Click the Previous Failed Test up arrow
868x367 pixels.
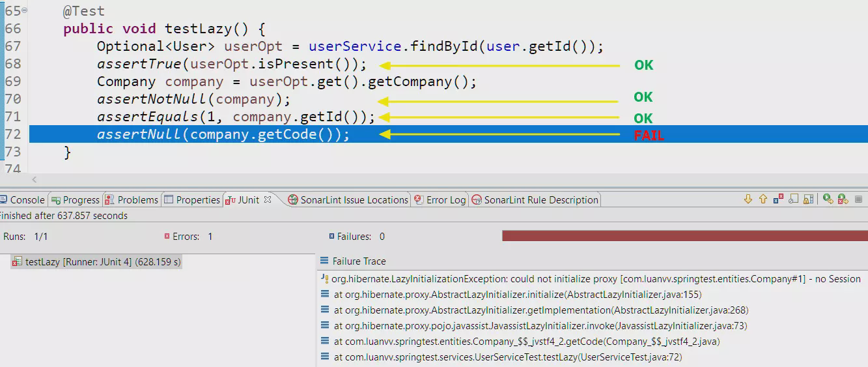tap(763, 199)
